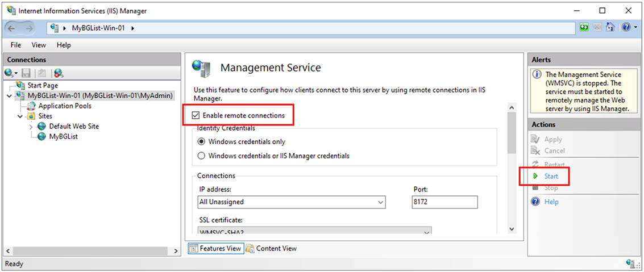The image size is (644, 272).
Task: Click the Forward navigation arrow
Action: coord(29,28)
